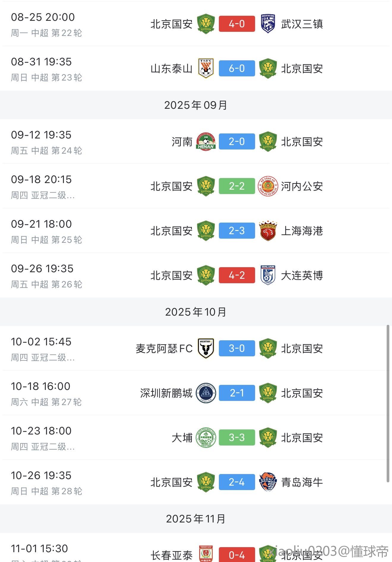Click the Shandong Taishan TSFC crest
Screen dimensions: 392x562
pos(206,68)
